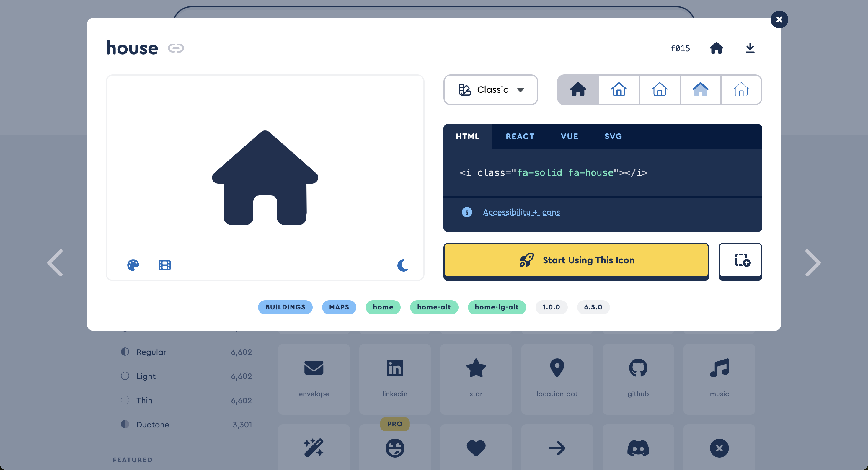Go to the next icon arrow

pos(812,263)
